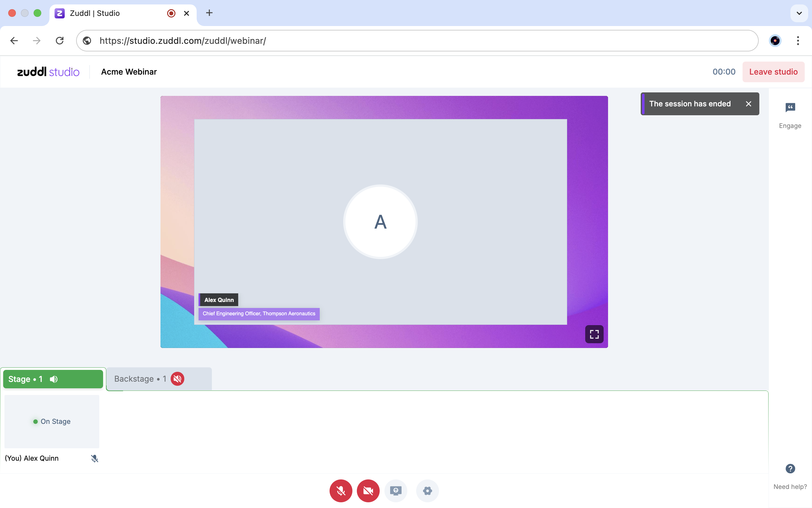Dismiss the session has ended notification
The width and height of the screenshot is (812, 508).
point(748,104)
